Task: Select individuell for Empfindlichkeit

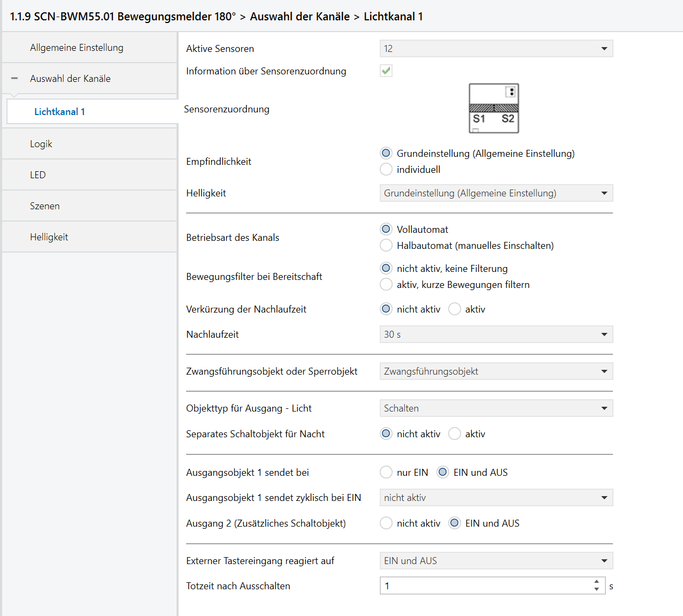Action: point(386,170)
